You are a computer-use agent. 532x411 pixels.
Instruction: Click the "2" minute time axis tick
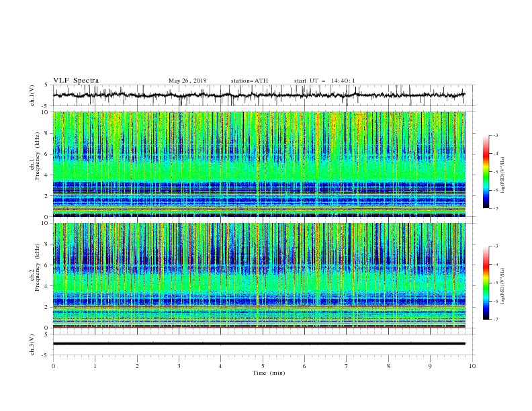137,366
